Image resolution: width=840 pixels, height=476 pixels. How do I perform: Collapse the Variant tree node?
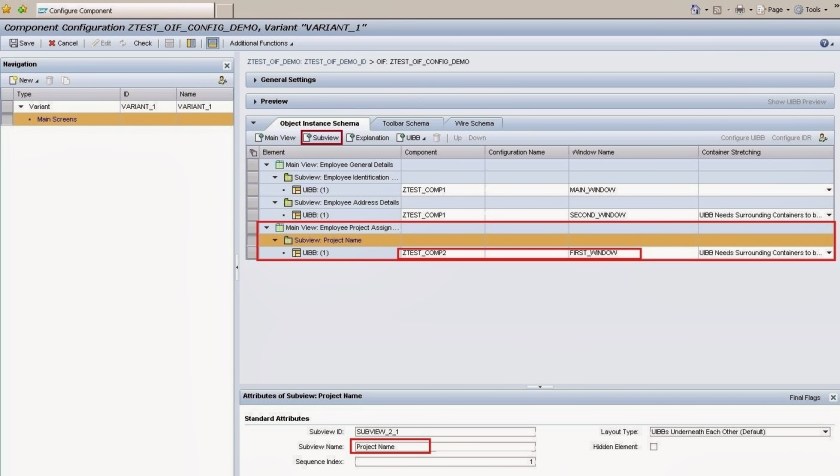tap(21, 106)
